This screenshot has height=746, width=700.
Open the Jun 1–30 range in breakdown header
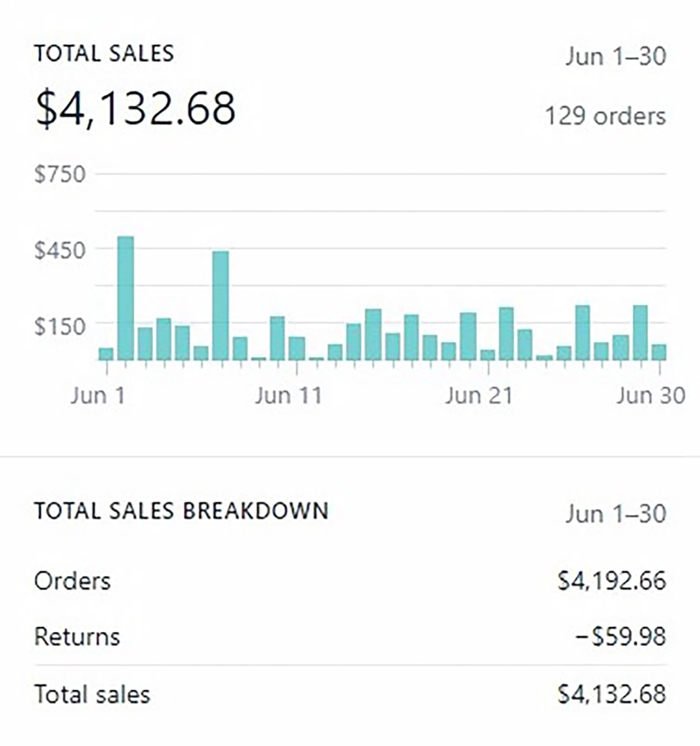(x=616, y=514)
